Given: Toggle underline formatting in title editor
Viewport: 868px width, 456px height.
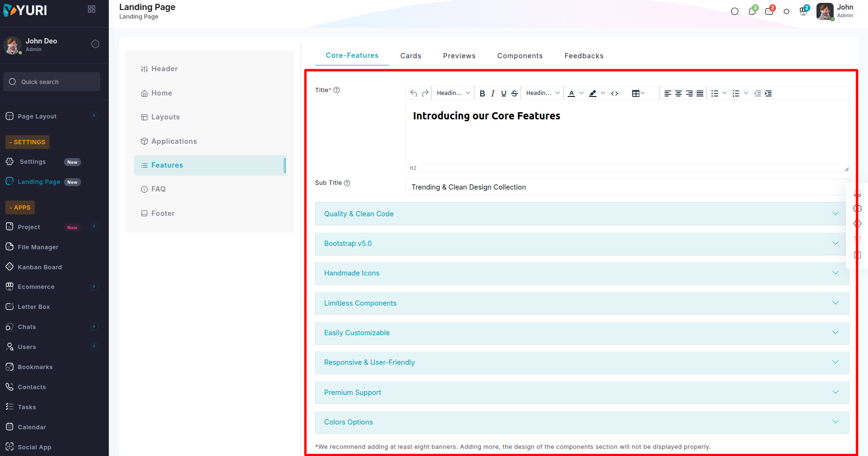Looking at the screenshot, I should 503,93.
